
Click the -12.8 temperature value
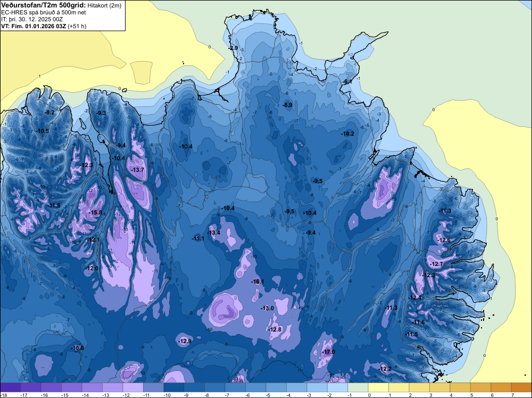click(x=275, y=329)
